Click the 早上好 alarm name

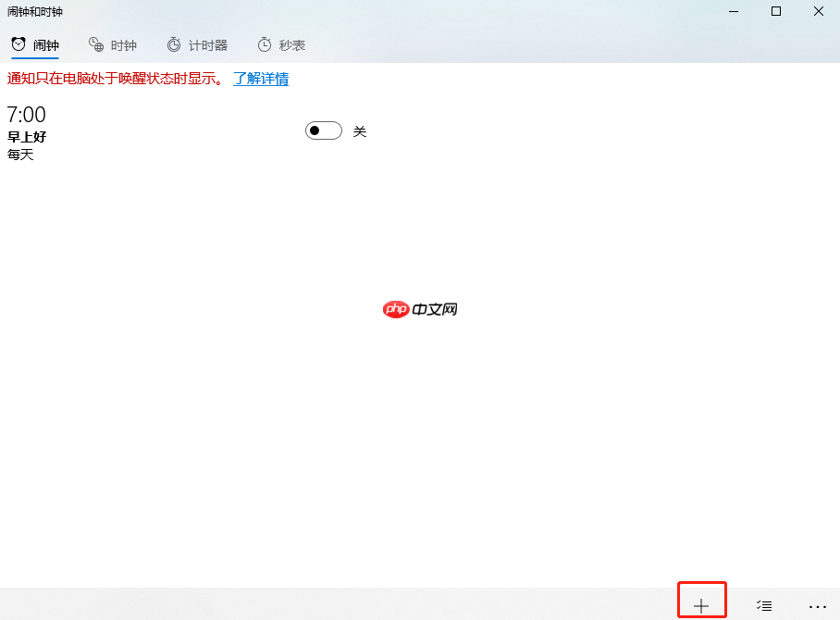pos(27,136)
